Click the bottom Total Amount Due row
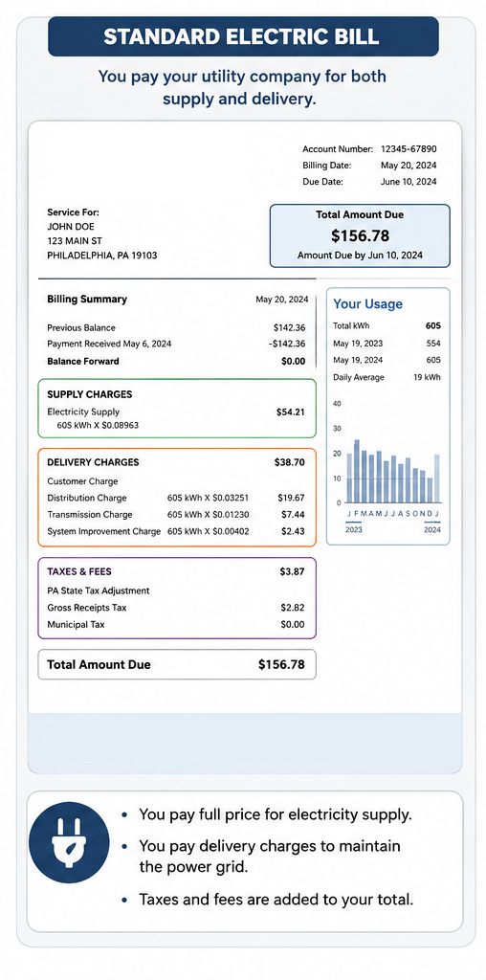This screenshot has height=980, width=486. coord(177,664)
